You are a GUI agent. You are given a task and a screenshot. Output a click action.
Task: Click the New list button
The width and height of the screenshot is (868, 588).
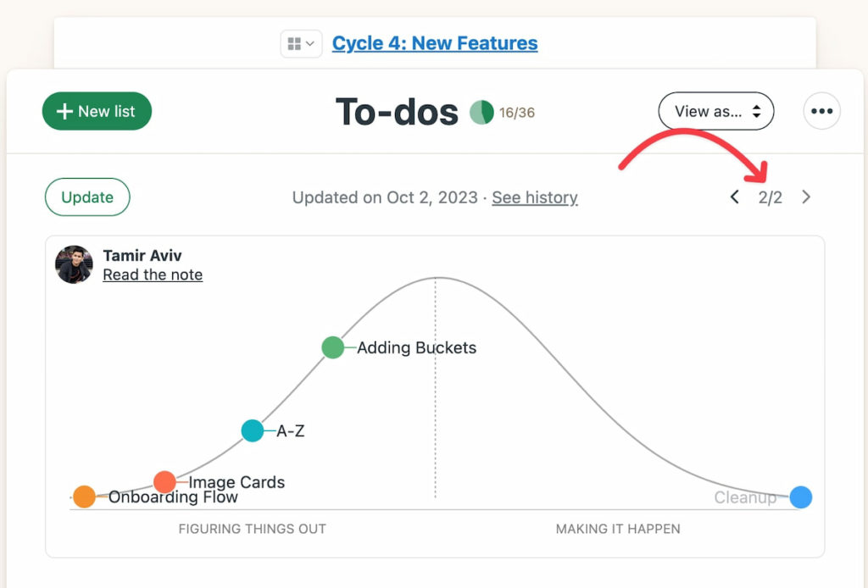click(x=97, y=111)
